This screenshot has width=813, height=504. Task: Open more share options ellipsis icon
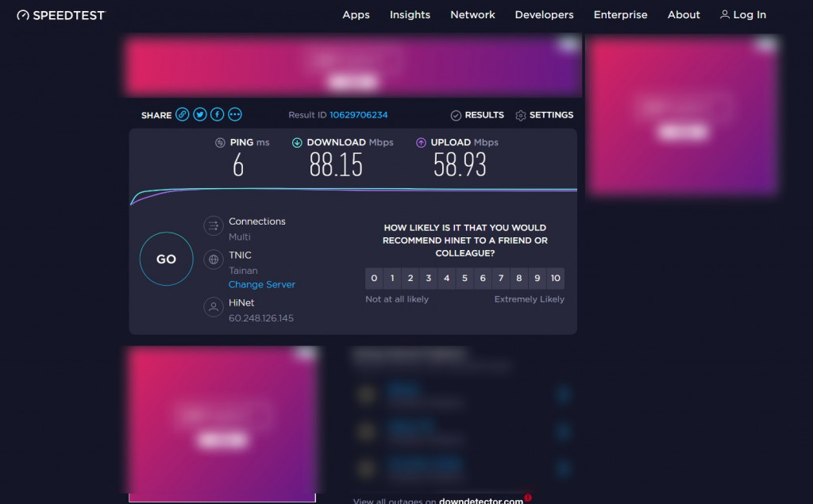pos(235,114)
